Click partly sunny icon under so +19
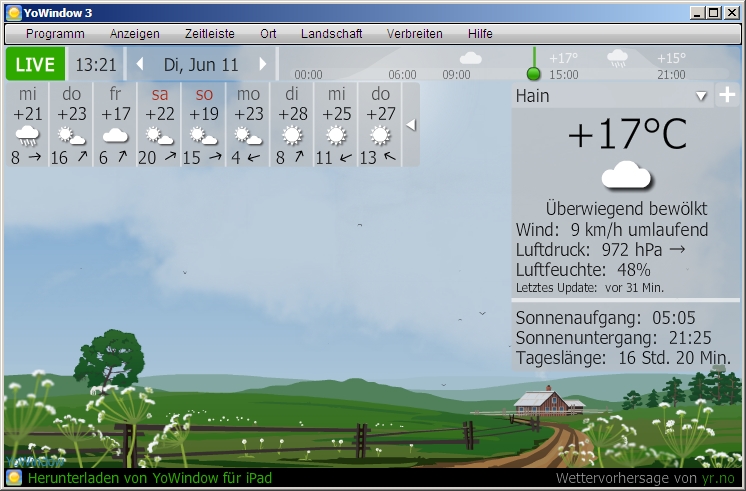Screen dimensions: 746x491 [204, 136]
